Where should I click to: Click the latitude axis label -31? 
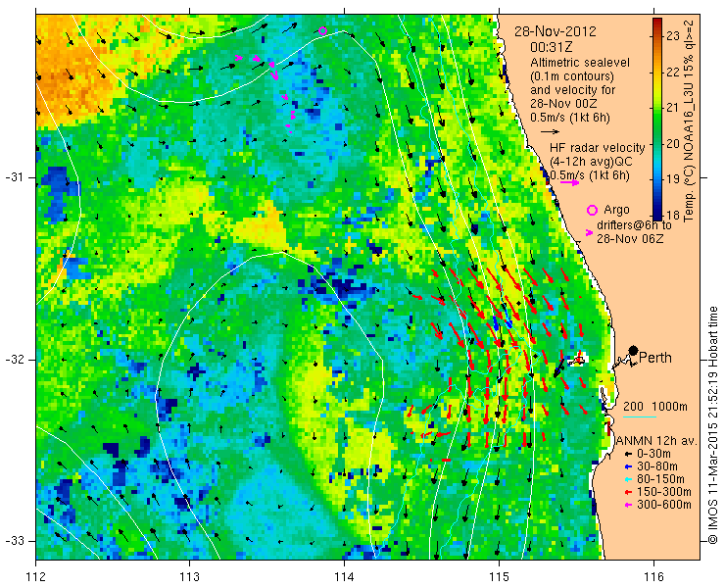click(15, 177)
